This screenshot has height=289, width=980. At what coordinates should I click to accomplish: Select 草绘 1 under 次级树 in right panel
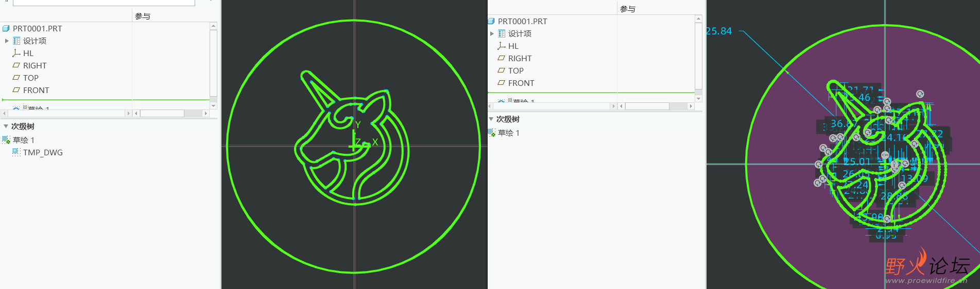coord(509,133)
